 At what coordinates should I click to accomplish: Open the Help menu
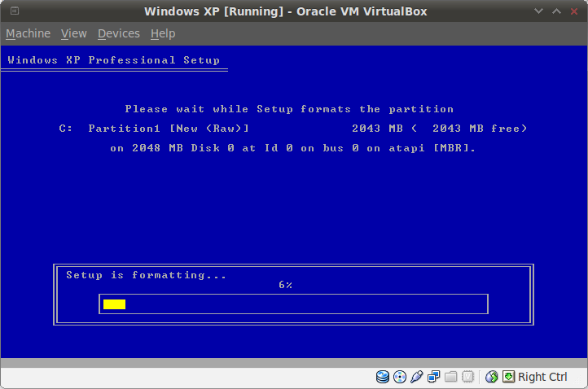pos(163,33)
